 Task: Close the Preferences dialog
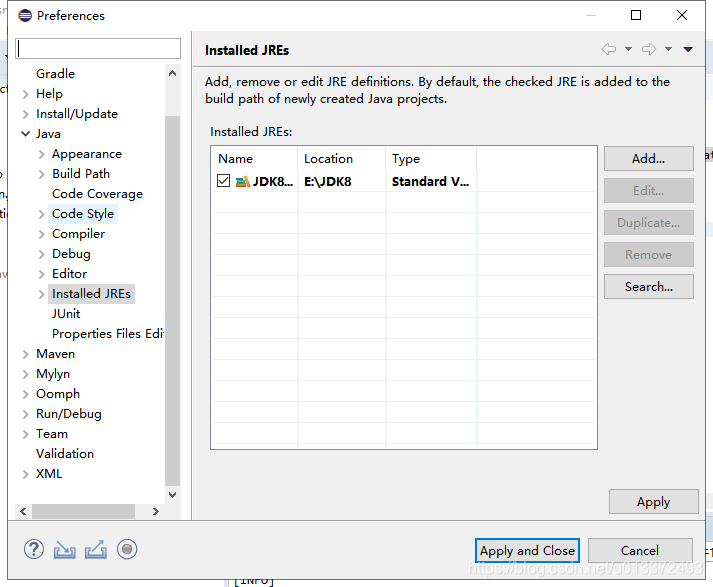(x=682, y=15)
